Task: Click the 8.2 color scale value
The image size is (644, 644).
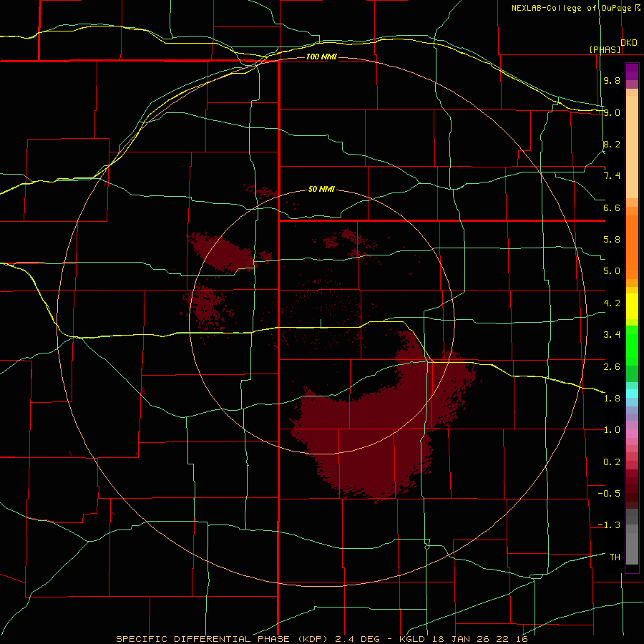Action: (612, 144)
